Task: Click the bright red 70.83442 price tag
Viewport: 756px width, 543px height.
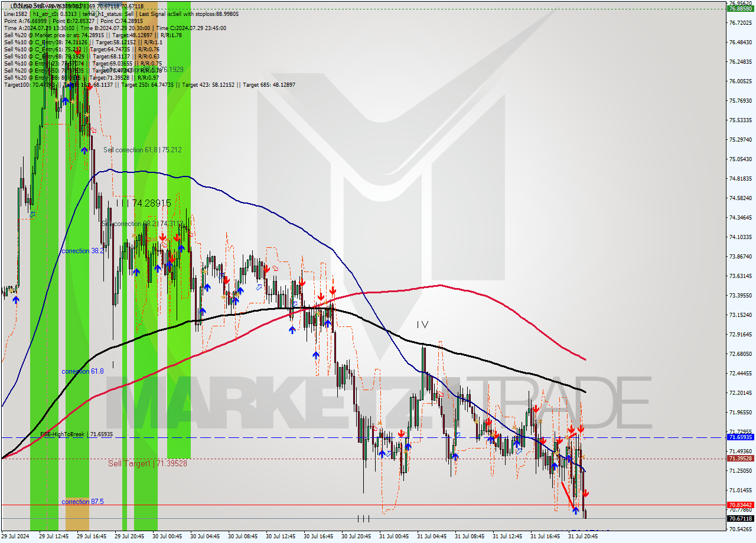Action: point(741,505)
